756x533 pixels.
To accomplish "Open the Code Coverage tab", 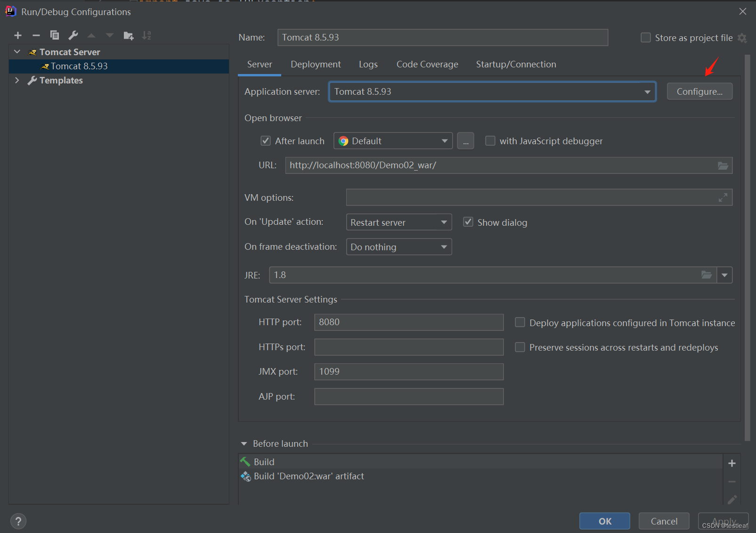I will click(x=427, y=65).
